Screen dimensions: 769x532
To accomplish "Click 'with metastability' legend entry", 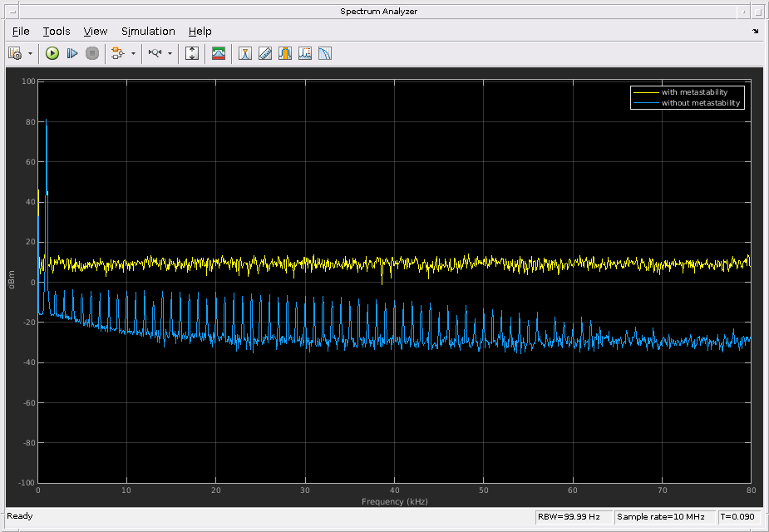I will pos(694,91).
